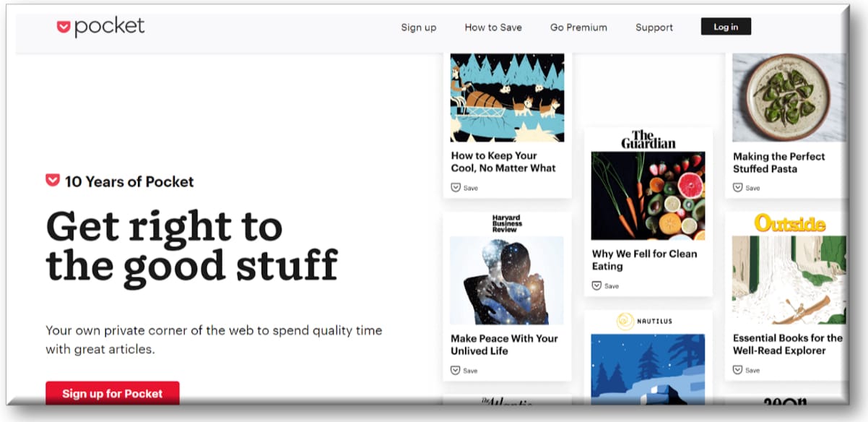The width and height of the screenshot is (868, 422).
Task: Save Essential Books for the Well-Read Explorer article
Action: 747,370
